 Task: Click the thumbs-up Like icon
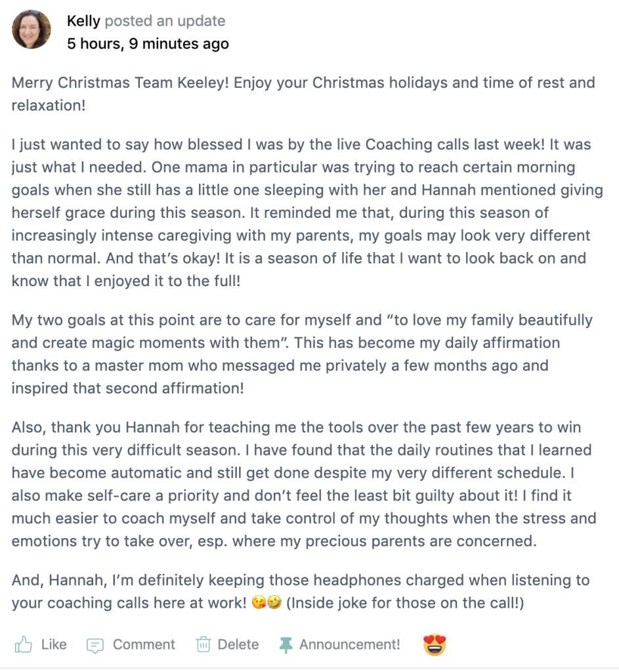tap(23, 644)
